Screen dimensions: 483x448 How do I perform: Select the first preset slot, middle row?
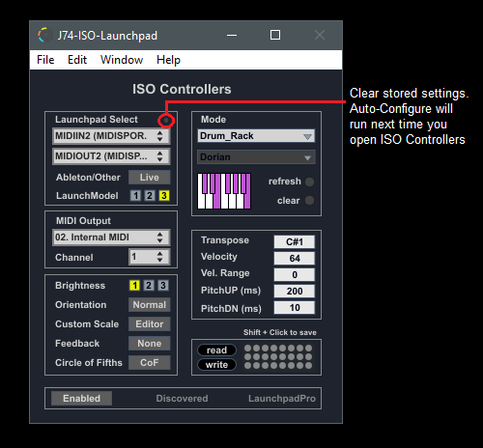247,357
